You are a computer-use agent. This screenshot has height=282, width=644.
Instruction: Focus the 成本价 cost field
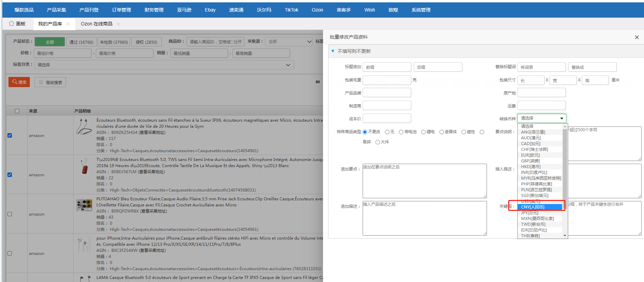pos(387,118)
